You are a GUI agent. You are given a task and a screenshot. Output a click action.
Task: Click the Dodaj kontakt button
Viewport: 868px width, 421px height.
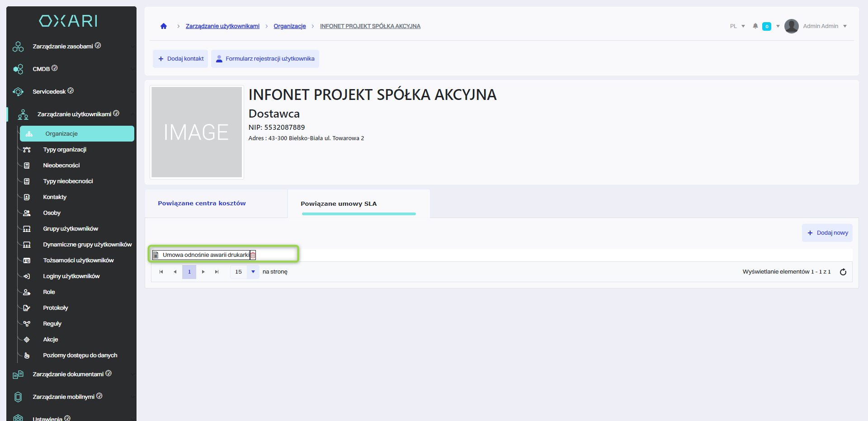tap(180, 59)
